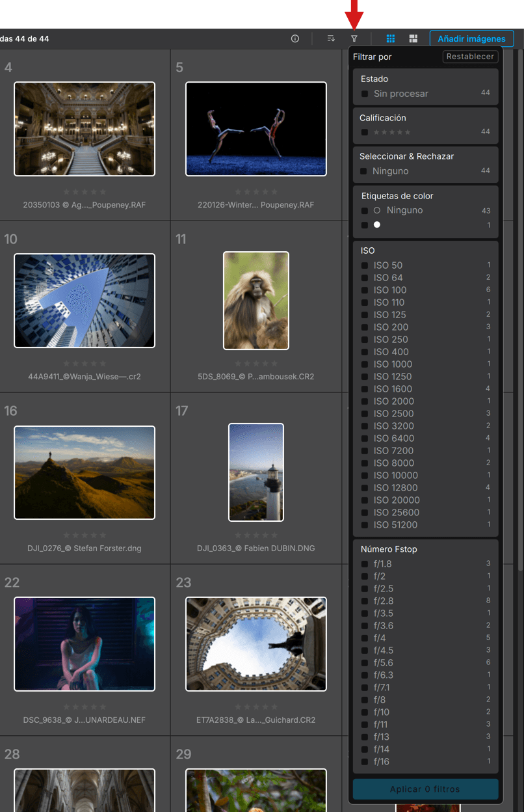
Task: Enable the ISO 3200 filter
Action: point(365,426)
